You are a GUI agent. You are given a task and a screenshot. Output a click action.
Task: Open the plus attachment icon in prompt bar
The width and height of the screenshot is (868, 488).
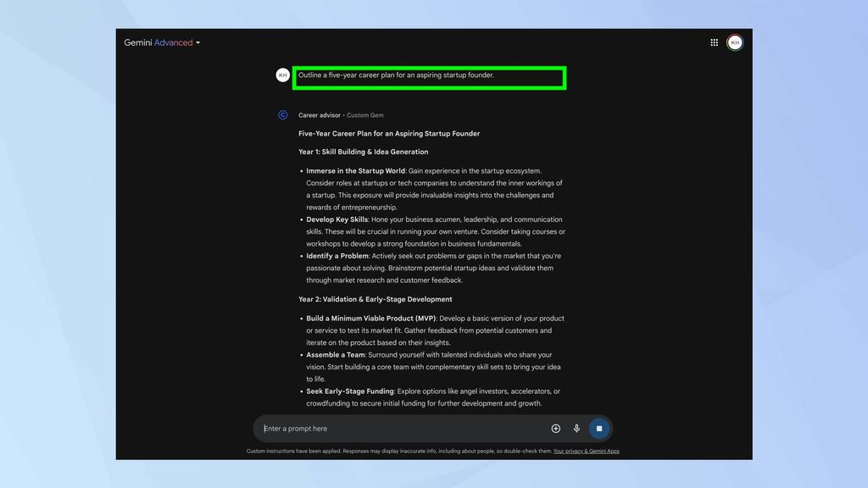(555, 428)
